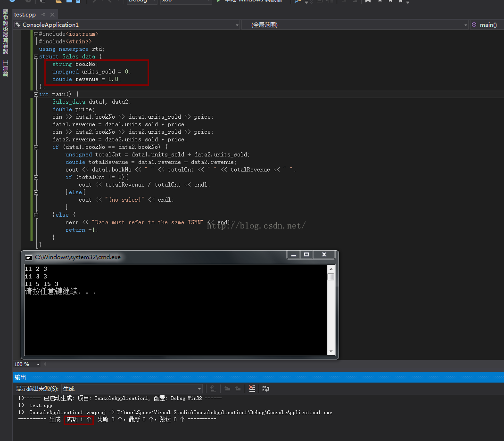The width and height of the screenshot is (504, 441).
Task: Click the 'Data must refer to the same ISBN' string
Action: [x=148, y=222]
